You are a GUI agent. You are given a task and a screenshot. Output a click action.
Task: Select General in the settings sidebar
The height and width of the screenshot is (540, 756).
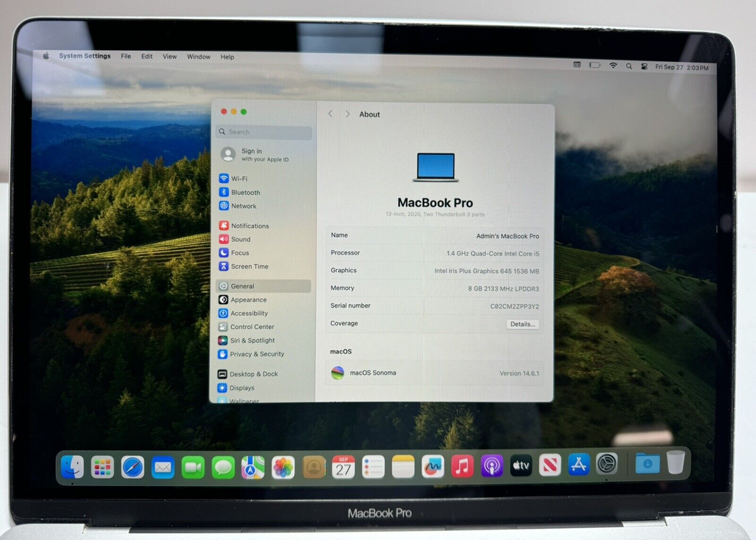264,286
